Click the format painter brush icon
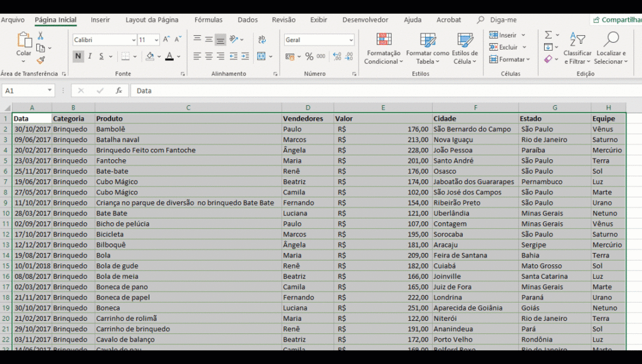 point(41,61)
